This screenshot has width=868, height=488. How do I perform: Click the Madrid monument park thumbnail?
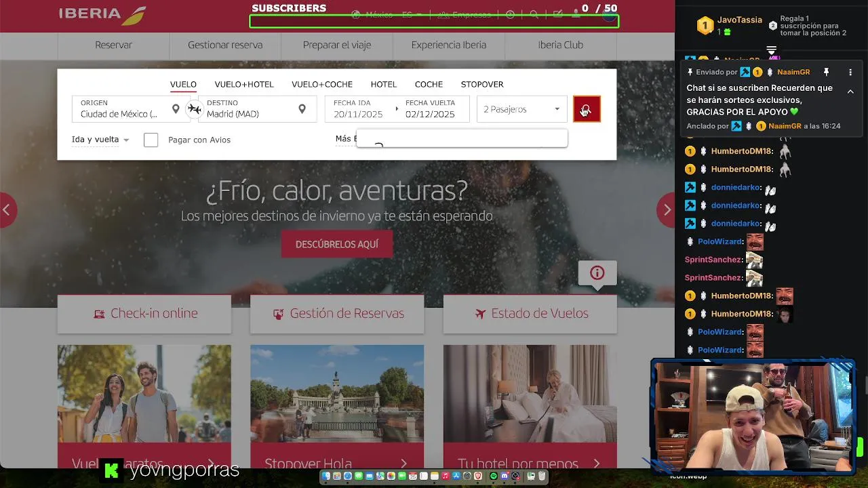[337, 394]
